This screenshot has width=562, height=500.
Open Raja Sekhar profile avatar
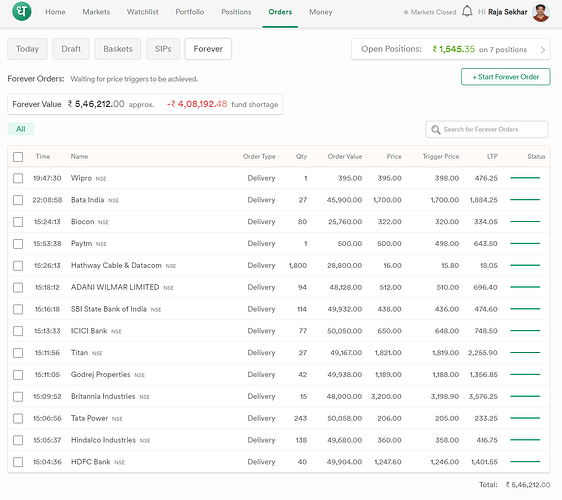tap(541, 13)
